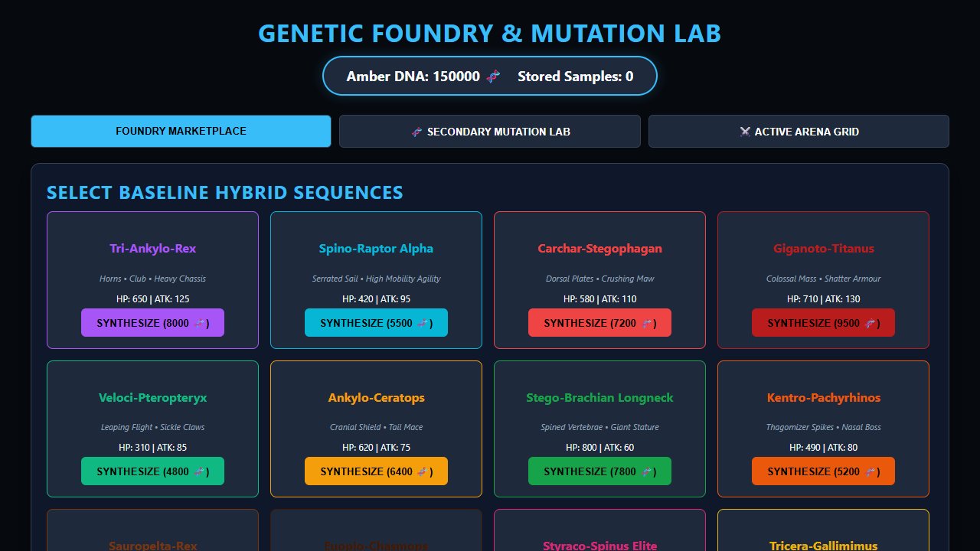Click 'Thagomizer Spikes • Nasal Boss' description
This screenshot has height=551, width=980.
[823, 427]
